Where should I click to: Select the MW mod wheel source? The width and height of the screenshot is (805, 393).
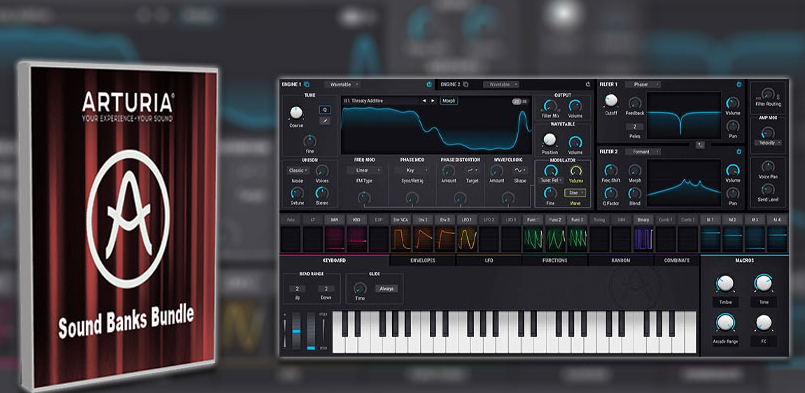tap(335, 219)
